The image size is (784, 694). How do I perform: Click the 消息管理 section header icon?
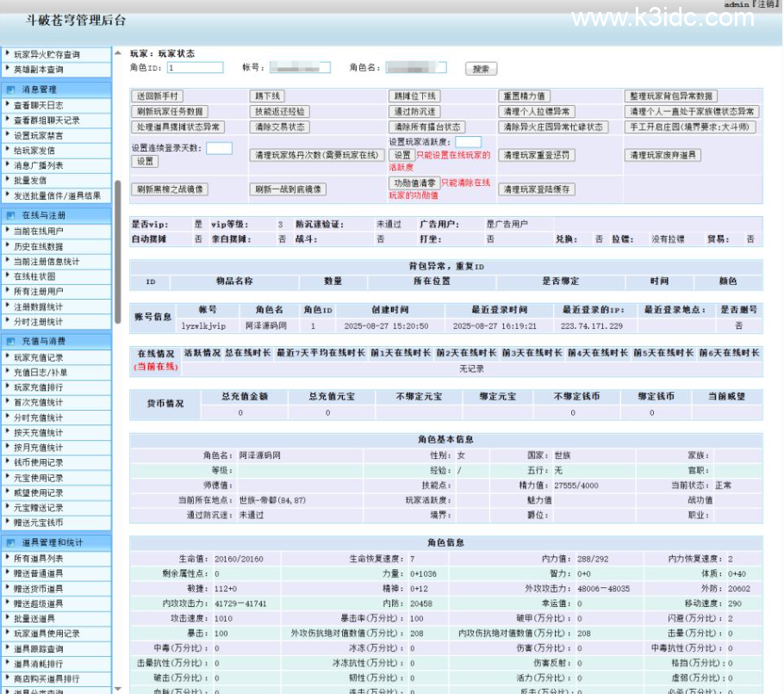(10, 89)
